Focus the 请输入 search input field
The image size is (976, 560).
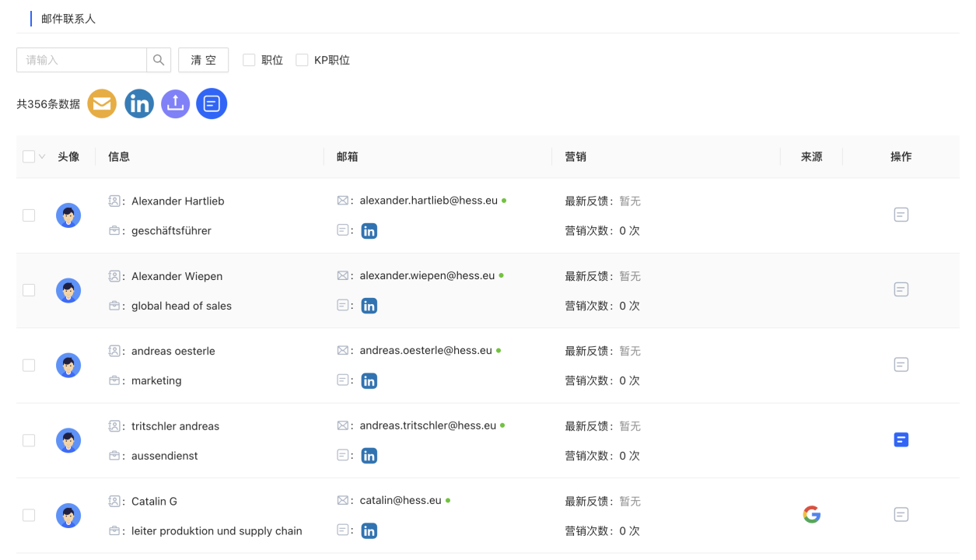[x=82, y=60]
